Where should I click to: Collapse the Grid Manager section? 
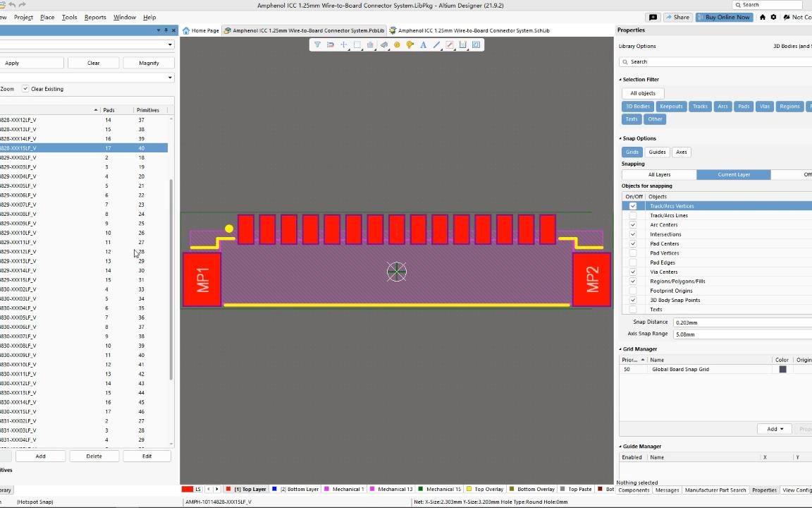[x=620, y=349]
